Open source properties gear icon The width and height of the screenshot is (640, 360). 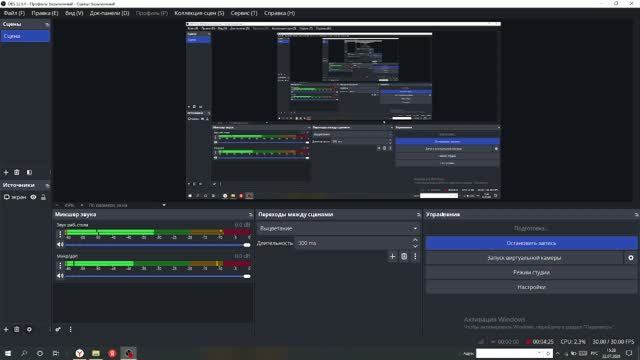[29, 329]
